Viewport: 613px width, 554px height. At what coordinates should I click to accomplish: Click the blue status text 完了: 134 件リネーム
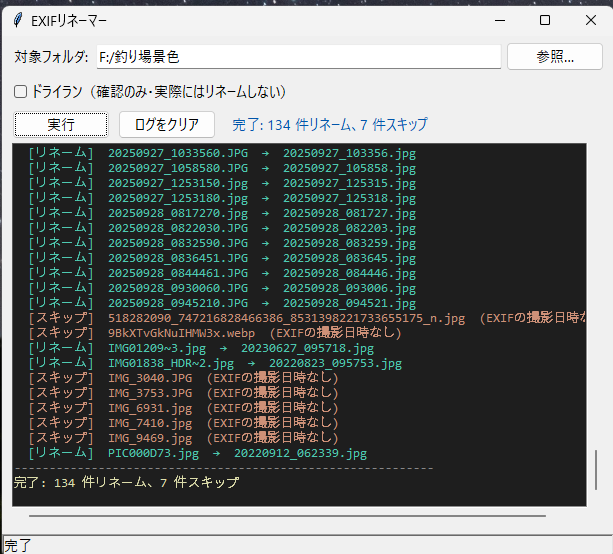330,125
